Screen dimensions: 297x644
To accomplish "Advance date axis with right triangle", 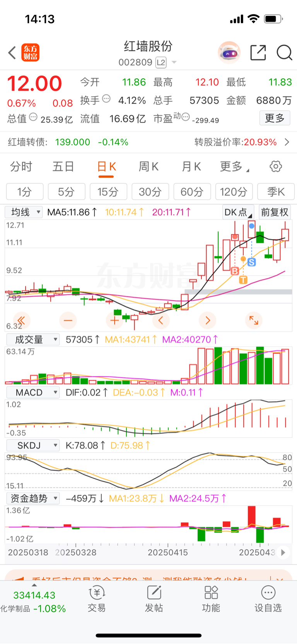I will tap(283, 553).
